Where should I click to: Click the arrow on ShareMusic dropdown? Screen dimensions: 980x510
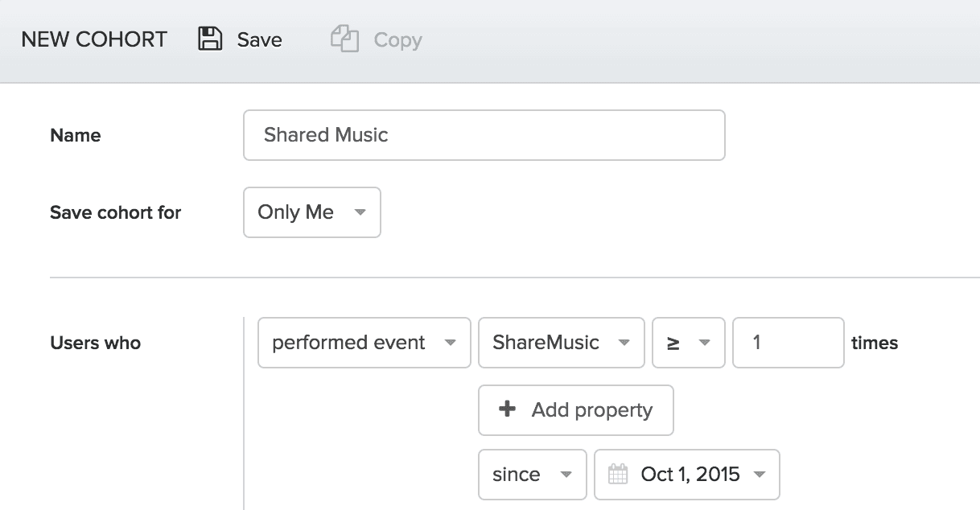click(x=624, y=343)
